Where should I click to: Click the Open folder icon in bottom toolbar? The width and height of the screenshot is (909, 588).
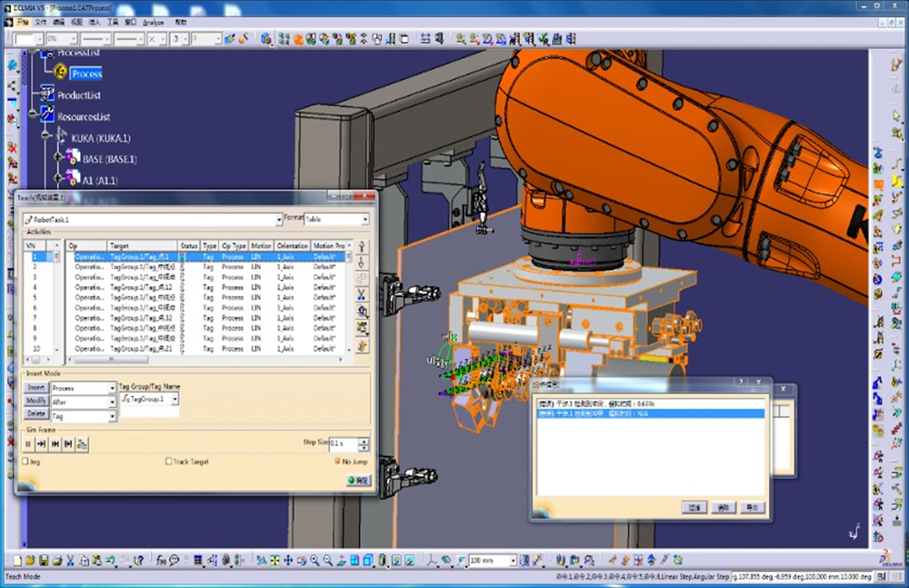click(30, 560)
